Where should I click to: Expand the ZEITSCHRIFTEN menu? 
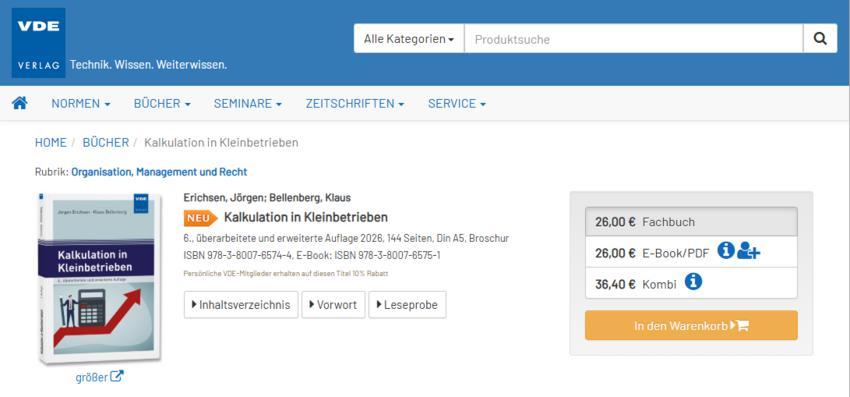point(355,104)
